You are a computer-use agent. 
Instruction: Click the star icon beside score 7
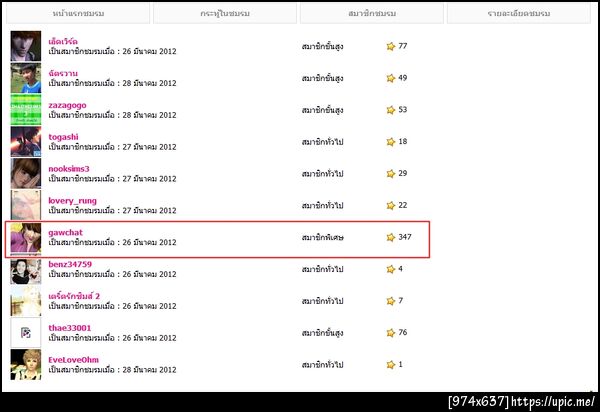pyautogui.click(x=391, y=301)
